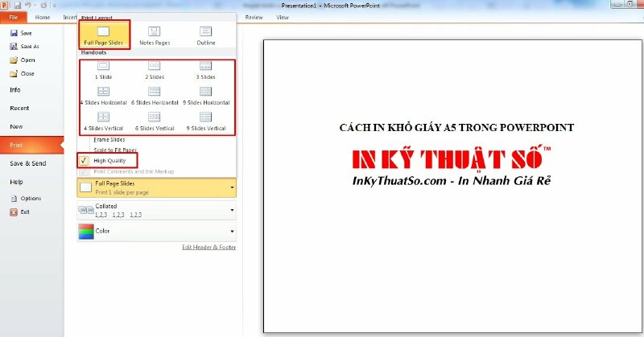Select the Full Page Slides layout icon
This screenshot has height=337, width=644.
coord(103,31)
